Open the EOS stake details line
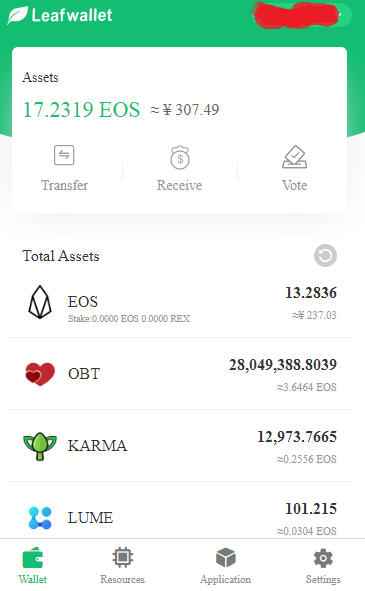365x591 pixels. point(129,319)
